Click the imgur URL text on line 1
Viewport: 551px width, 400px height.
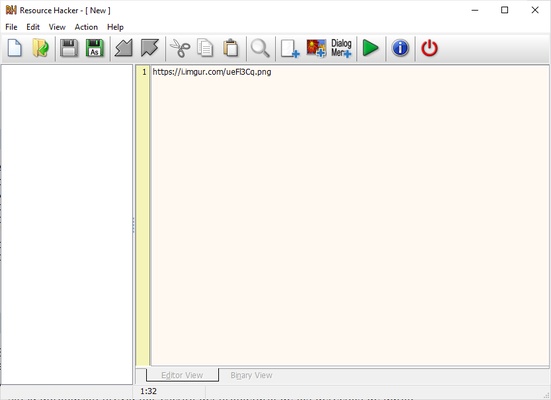(x=212, y=72)
